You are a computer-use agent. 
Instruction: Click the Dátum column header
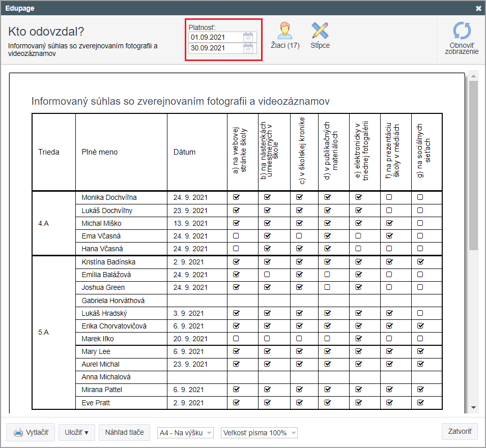(184, 152)
